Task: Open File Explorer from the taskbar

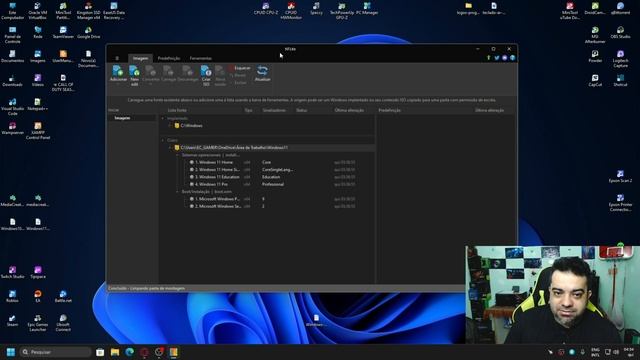Action: 115,352
